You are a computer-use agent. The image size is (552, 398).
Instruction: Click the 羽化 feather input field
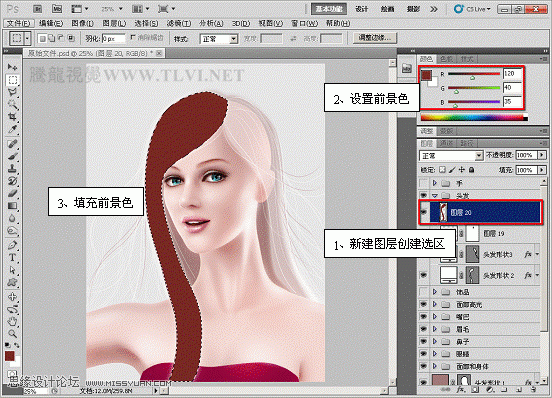[113, 38]
